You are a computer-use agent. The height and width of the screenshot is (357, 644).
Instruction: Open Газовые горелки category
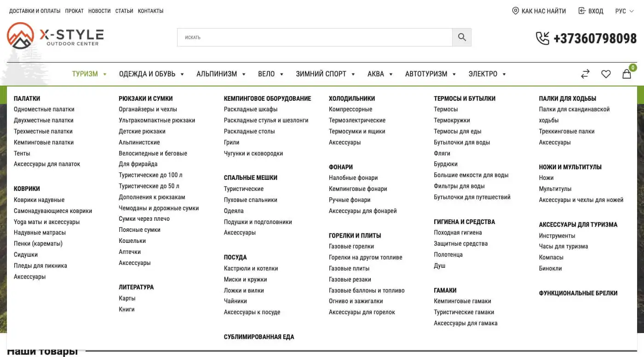pos(351,246)
